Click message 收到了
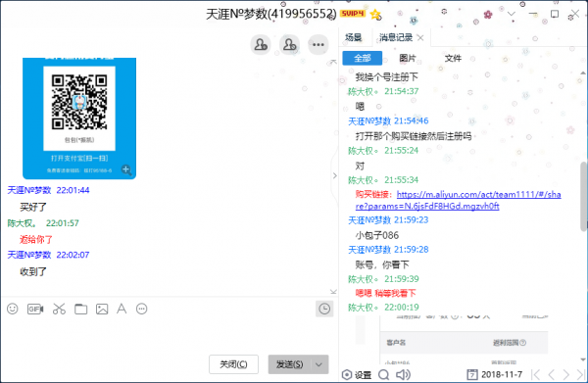 coord(33,271)
